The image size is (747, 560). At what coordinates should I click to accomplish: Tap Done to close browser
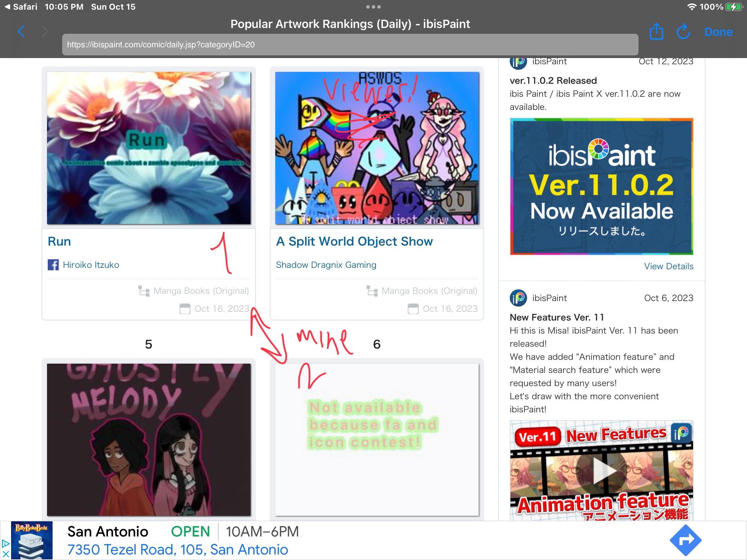click(718, 32)
